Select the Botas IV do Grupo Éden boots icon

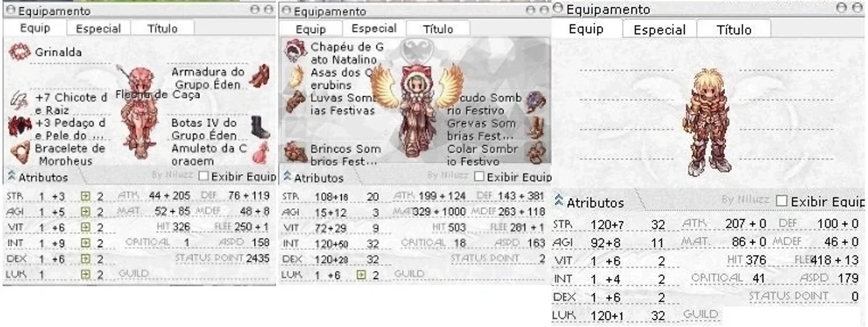pyautogui.click(x=260, y=127)
